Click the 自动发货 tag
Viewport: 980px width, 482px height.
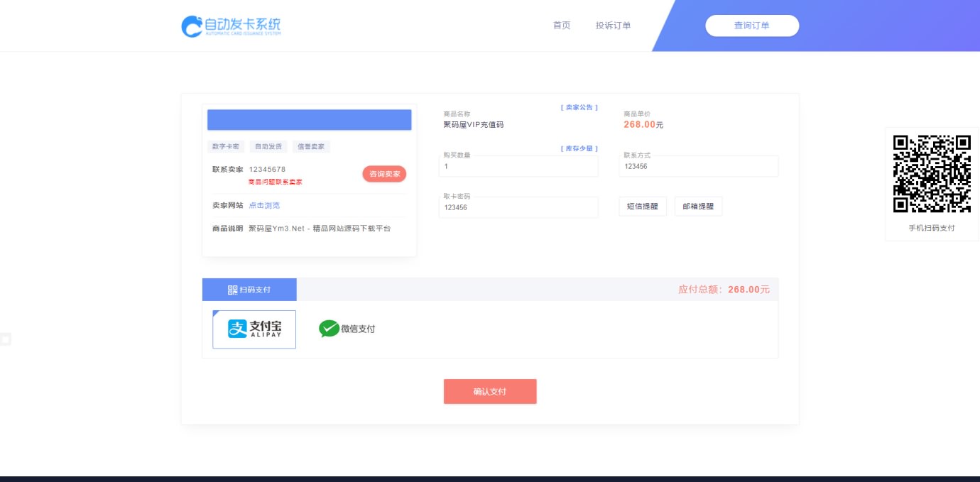pos(268,146)
